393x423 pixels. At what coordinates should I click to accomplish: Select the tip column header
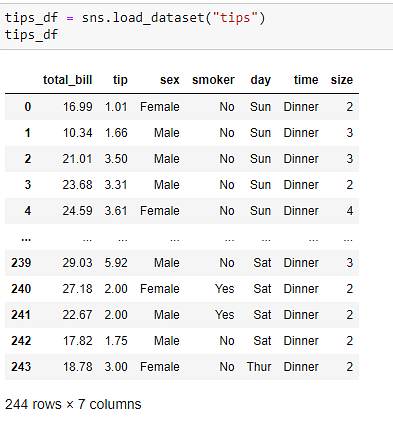coord(120,80)
